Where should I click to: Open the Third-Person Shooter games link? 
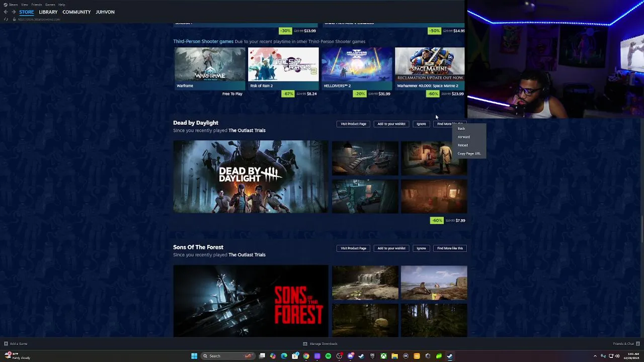(x=203, y=42)
